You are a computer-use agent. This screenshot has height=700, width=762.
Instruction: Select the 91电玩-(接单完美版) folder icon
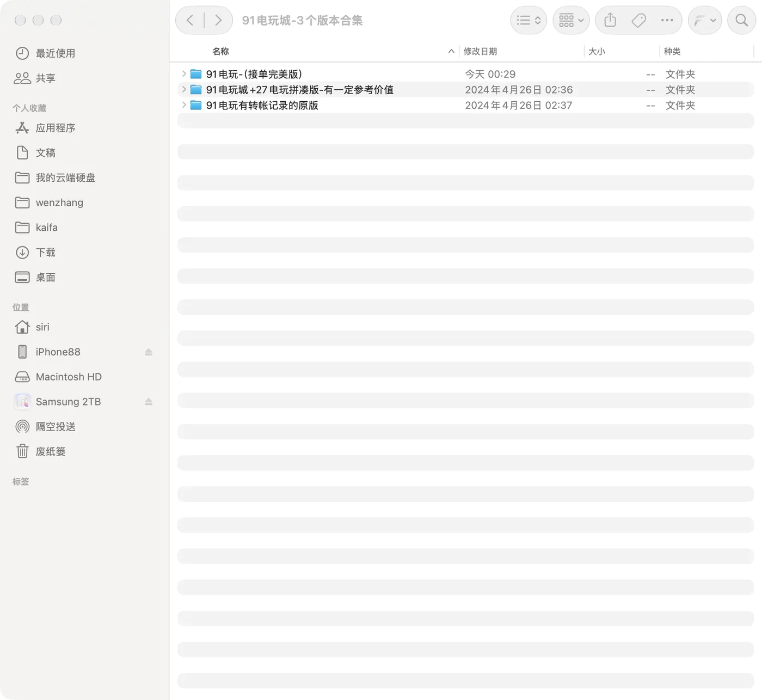click(196, 74)
